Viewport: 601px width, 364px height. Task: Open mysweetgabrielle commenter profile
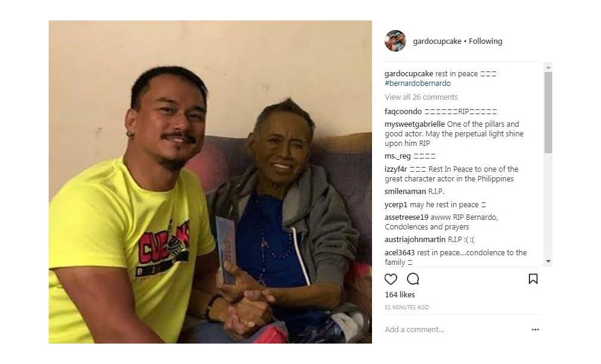[415, 124]
